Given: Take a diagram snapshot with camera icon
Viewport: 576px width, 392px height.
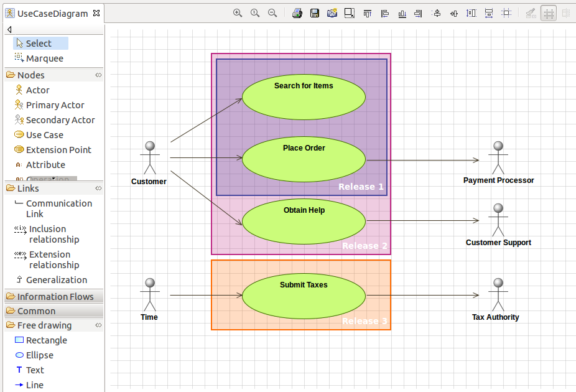Looking at the screenshot, I should 332,13.
